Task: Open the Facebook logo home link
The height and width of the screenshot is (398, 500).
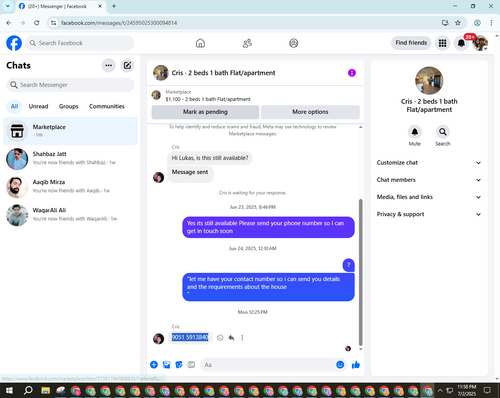Action: point(14,43)
